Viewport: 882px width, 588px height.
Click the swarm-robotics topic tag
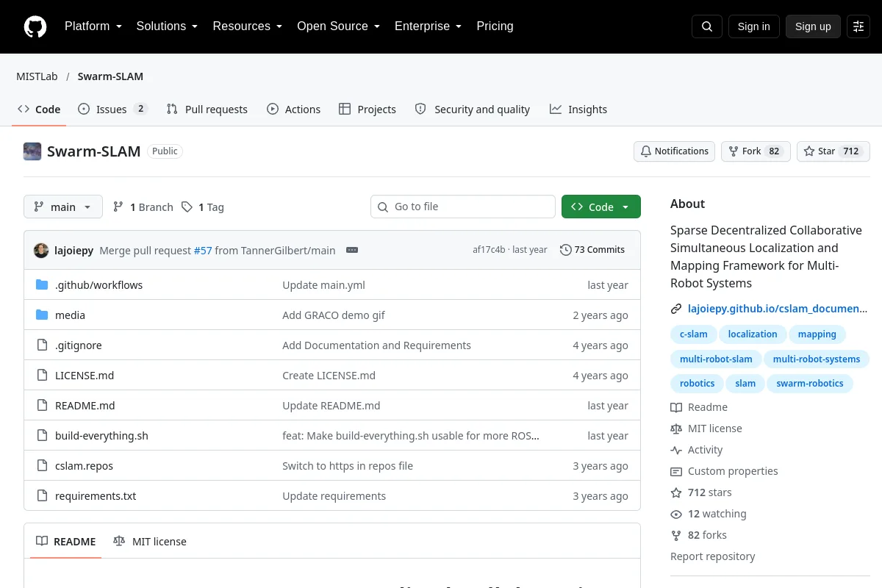(810, 384)
